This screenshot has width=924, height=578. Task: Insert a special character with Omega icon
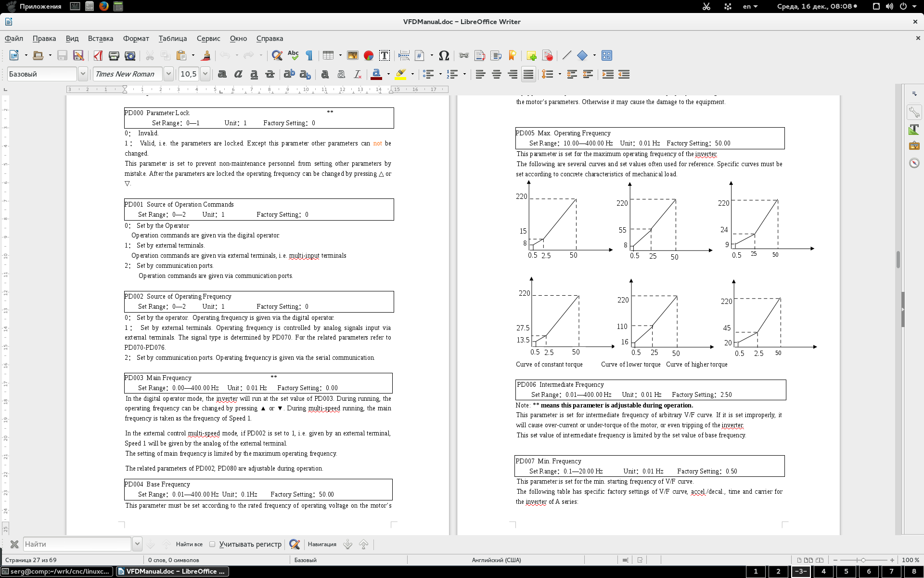pos(444,56)
